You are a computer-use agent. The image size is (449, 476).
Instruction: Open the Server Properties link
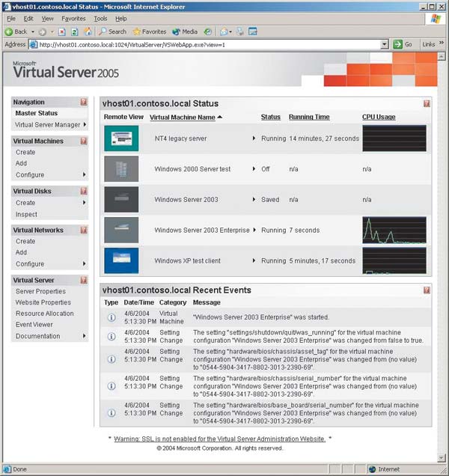[40, 291]
